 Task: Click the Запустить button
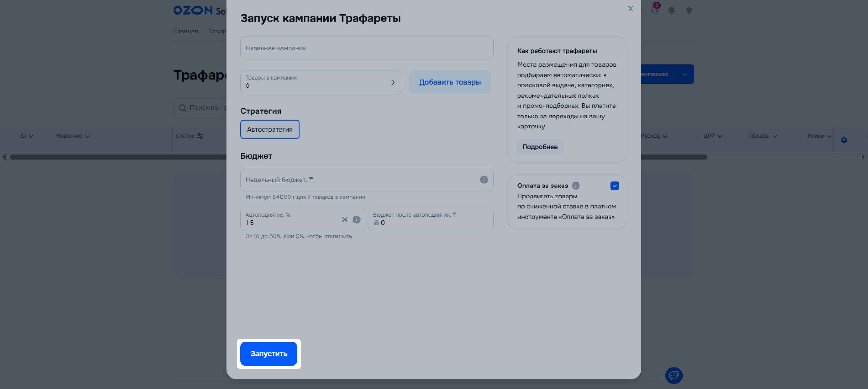tap(268, 354)
